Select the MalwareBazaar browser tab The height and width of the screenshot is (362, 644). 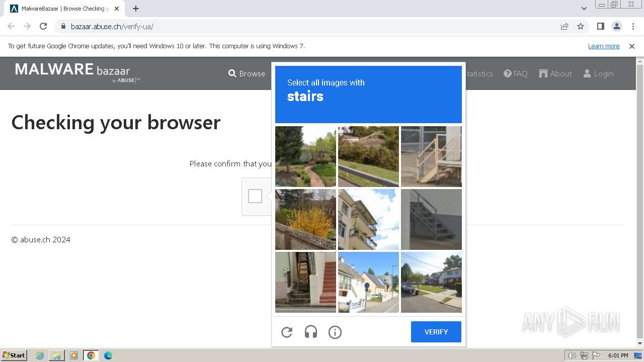tap(64, 9)
